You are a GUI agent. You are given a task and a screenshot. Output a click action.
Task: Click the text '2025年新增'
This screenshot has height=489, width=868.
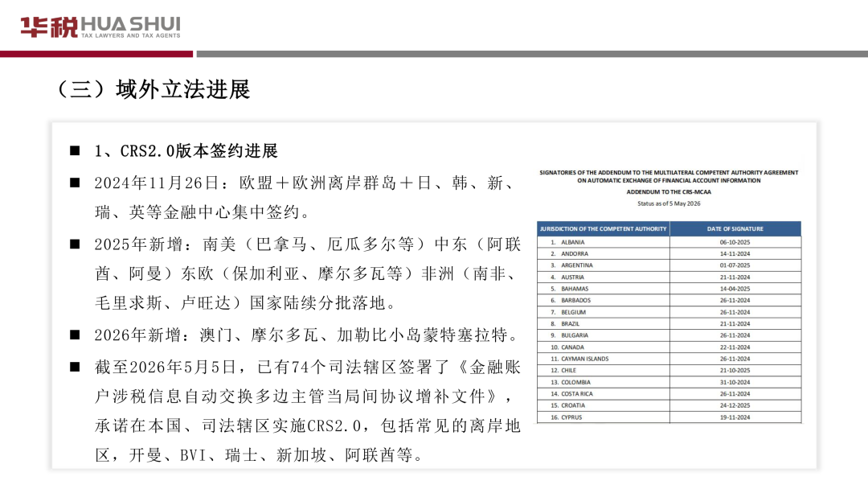coord(138,244)
